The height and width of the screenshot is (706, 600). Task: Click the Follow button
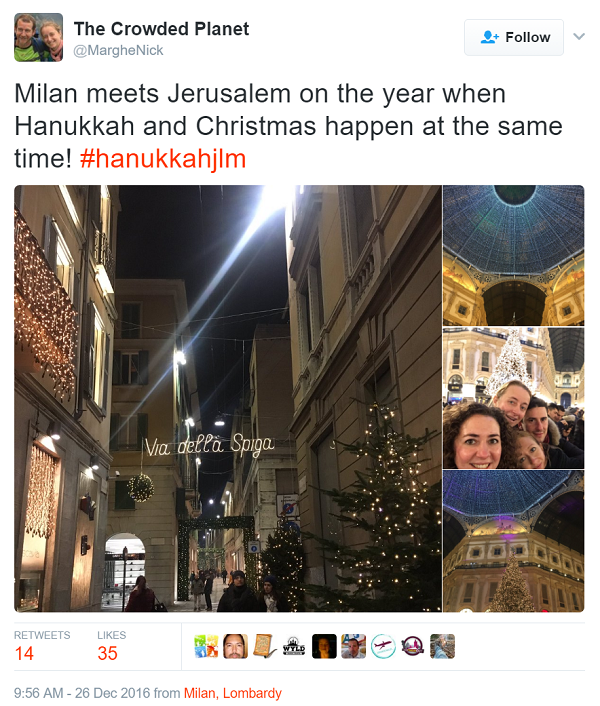tap(514, 37)
